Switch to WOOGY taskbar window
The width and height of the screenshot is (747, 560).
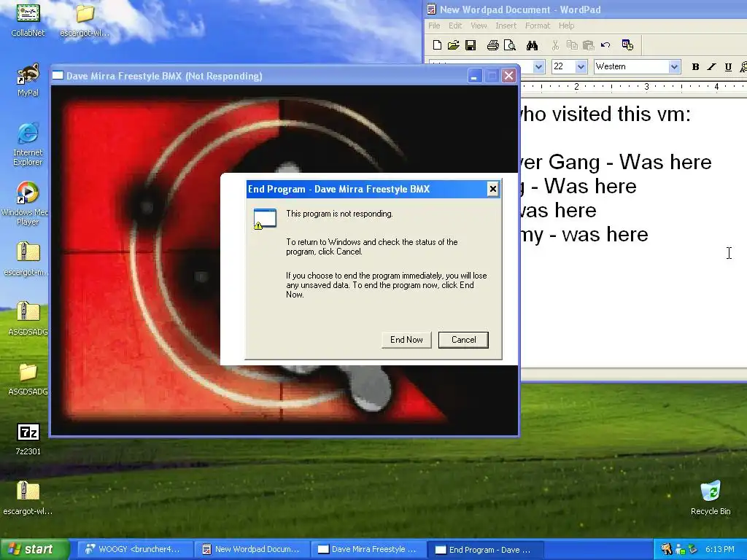tap(134, 550)
